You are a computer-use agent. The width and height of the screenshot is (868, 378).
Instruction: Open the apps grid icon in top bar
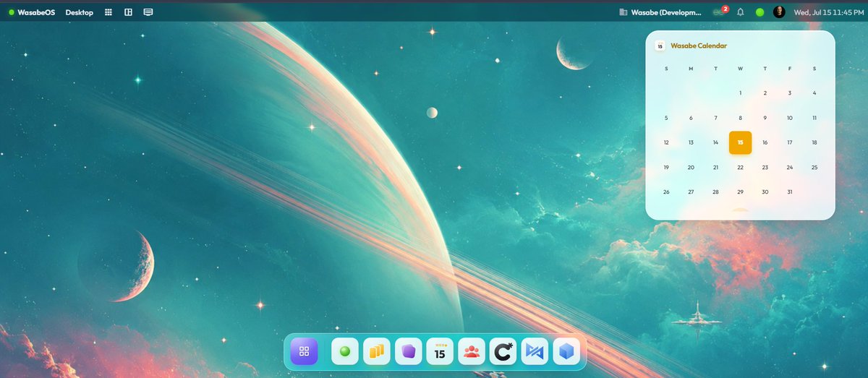coord(109,12)
